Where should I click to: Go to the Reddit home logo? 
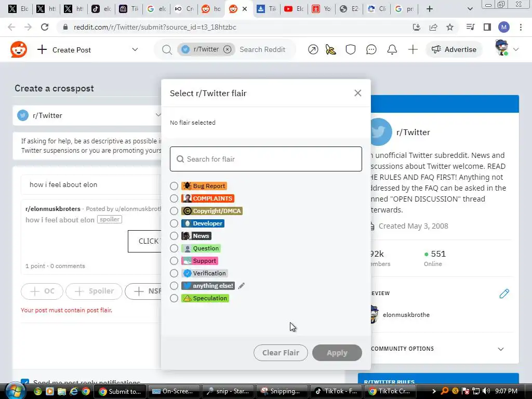[x=19, y=49]
